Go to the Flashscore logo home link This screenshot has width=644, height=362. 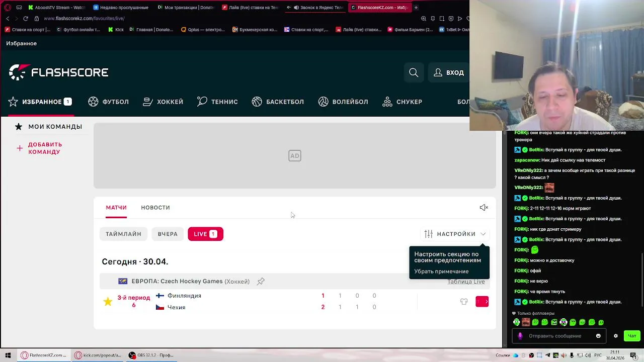(x=58, y=72)
